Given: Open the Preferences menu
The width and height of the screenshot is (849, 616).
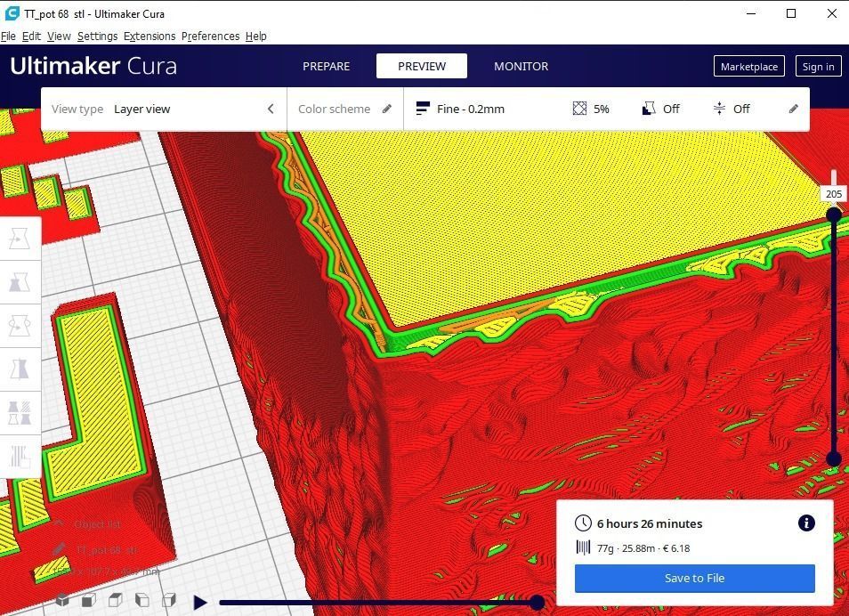Looking at the screenshot, I should point(210,36).
